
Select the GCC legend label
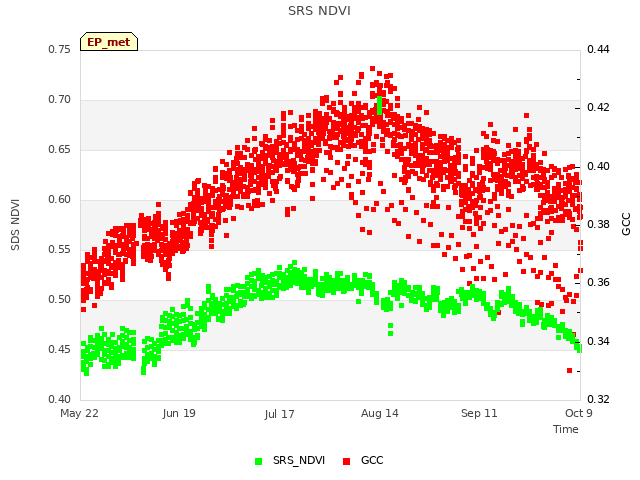372,460
